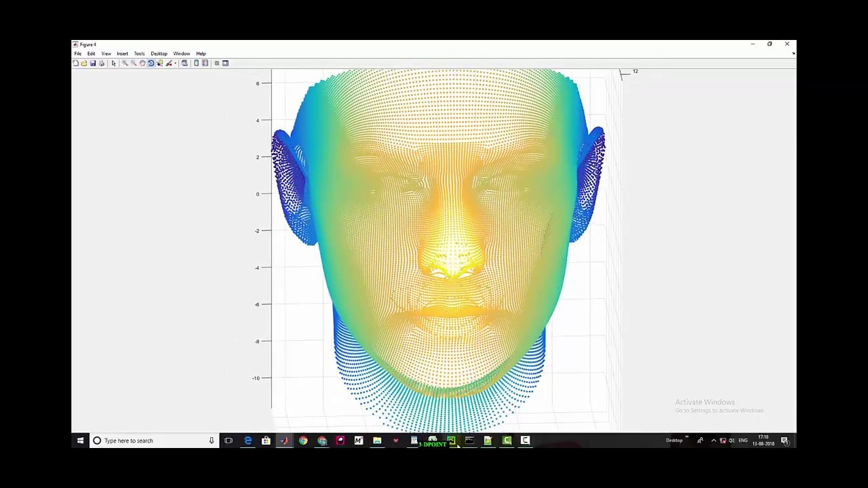Click the New Figure icon
This screenshot has height=488, width=868.
click(75, 63)
